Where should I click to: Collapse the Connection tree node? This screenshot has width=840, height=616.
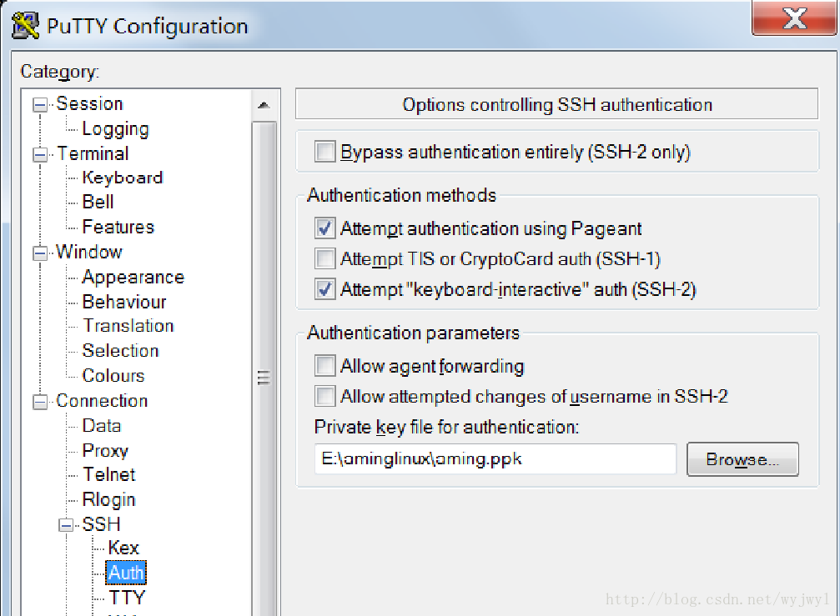[40, 402]
